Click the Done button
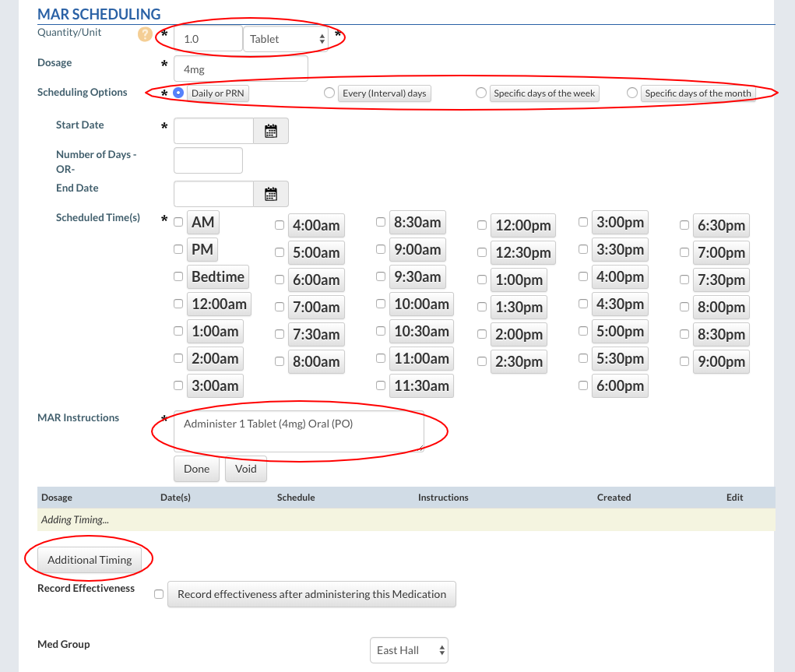 (196, 469)
